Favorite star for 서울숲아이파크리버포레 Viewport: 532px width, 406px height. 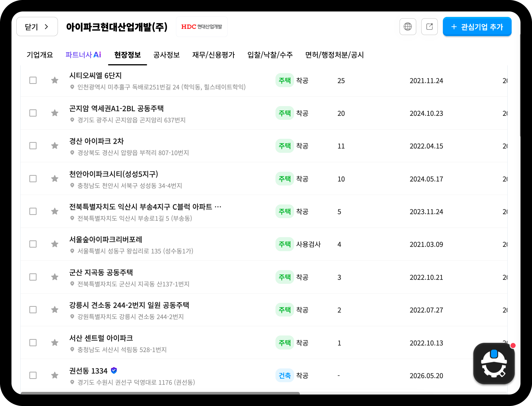[55, 244]
